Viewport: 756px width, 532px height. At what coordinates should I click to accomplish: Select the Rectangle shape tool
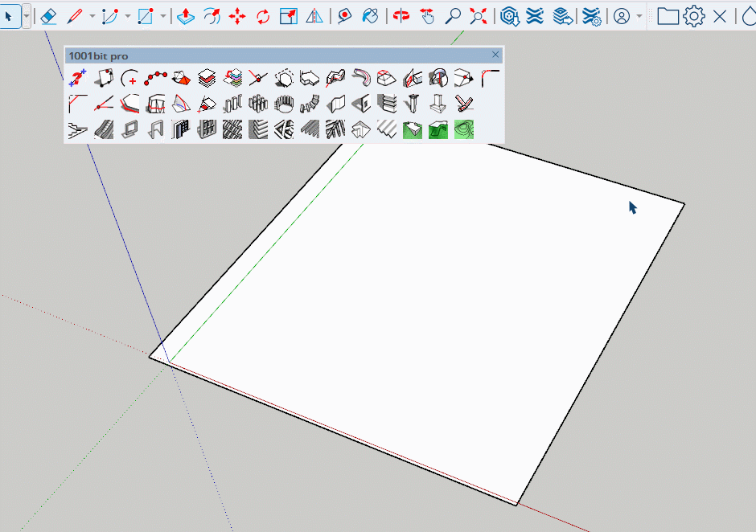click(x=145, y=16)
